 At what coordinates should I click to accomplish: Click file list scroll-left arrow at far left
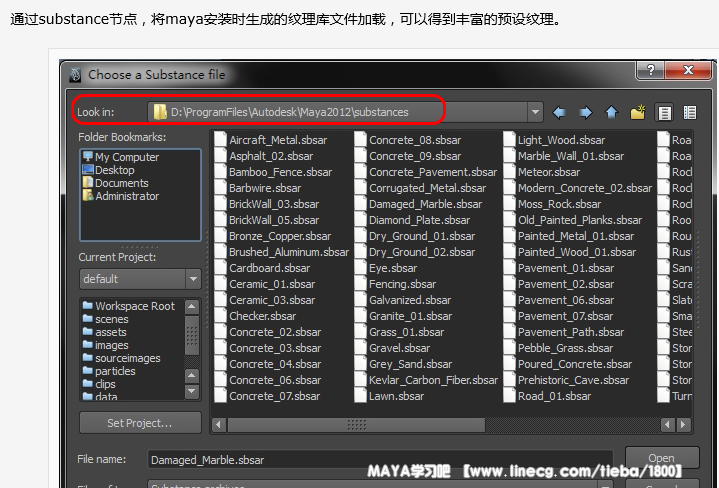(x=218, y=425)
